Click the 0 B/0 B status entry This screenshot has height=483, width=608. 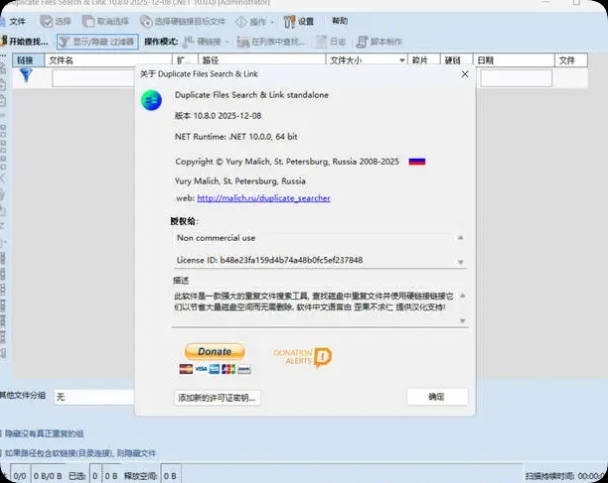pos(48,475)
